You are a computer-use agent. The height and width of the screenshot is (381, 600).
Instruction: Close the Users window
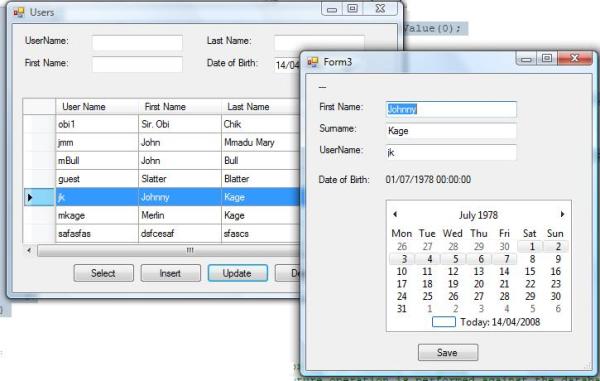pyautogui.click(x=380, y=9)
